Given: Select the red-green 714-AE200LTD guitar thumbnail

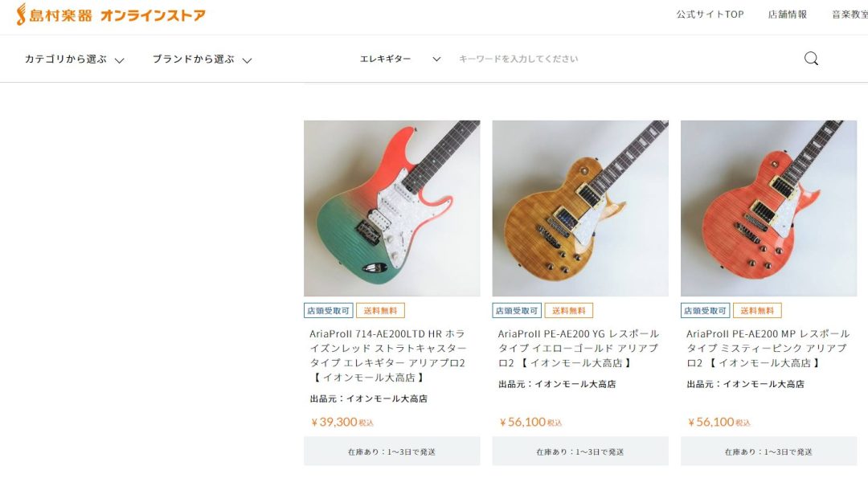Looking at the screenshot, I should point(392,208).
